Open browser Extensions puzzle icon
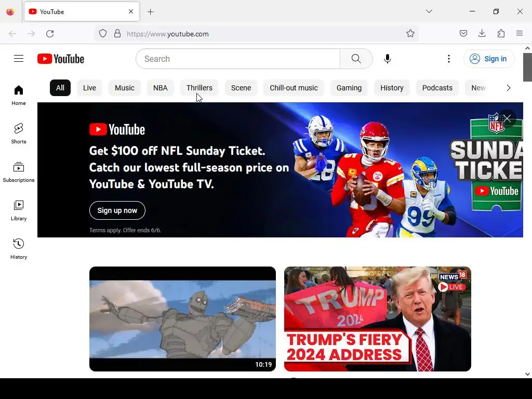 click(x=501, y=33)
